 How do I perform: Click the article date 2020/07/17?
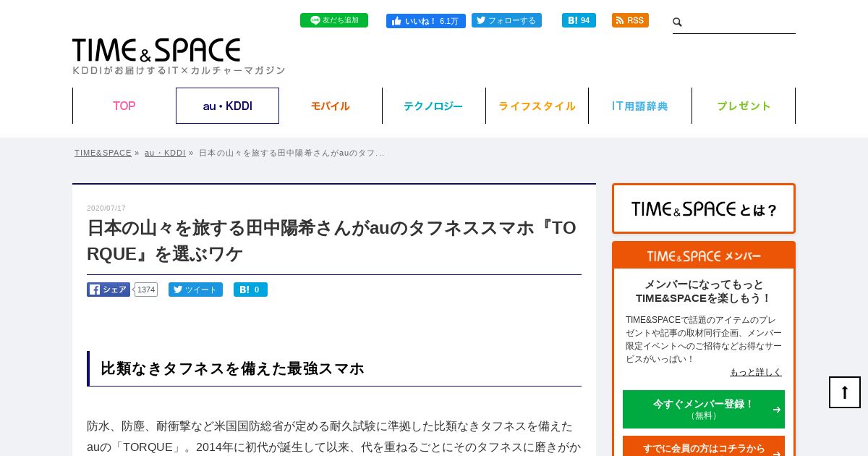point(106,208)
